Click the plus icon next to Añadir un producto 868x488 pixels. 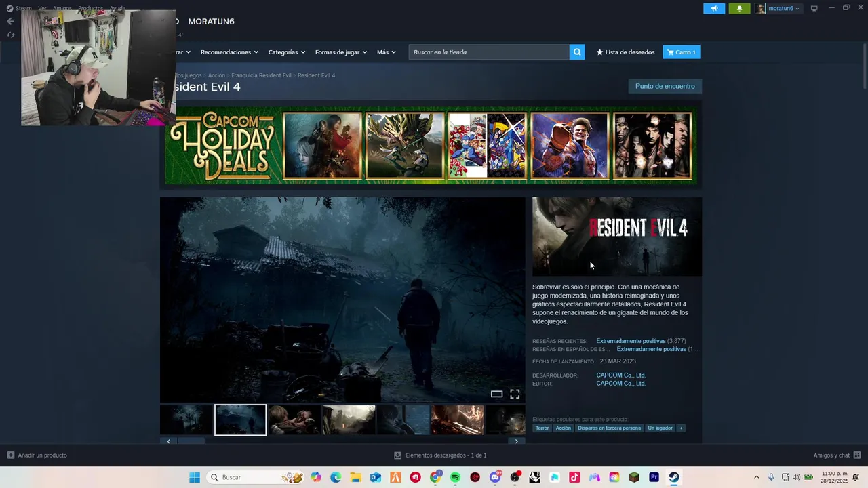pyautogui.click(x=10, y=455)
